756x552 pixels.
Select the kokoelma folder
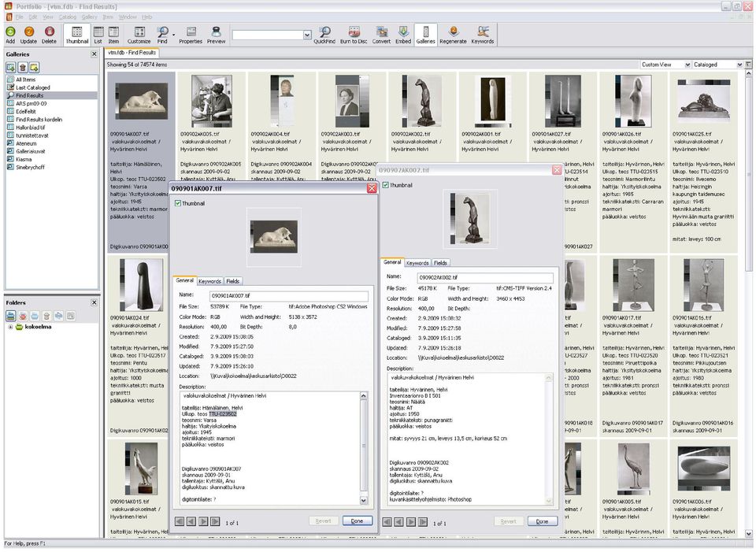(x=38, y=327)
